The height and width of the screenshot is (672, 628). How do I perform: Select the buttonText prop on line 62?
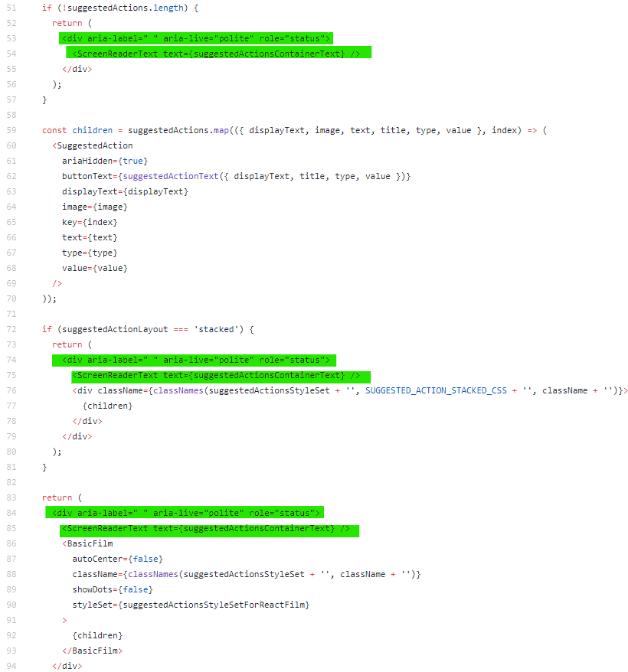(x=88, y=176)
